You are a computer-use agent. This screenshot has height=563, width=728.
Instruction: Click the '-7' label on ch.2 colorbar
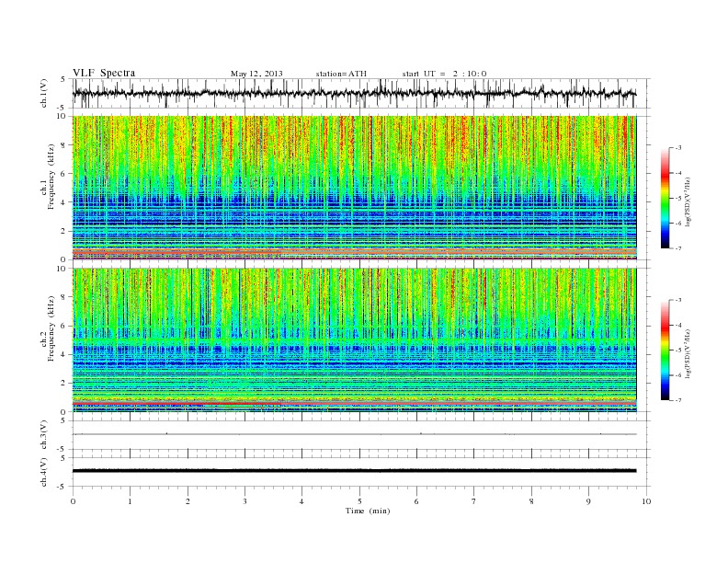click(678, 400)
